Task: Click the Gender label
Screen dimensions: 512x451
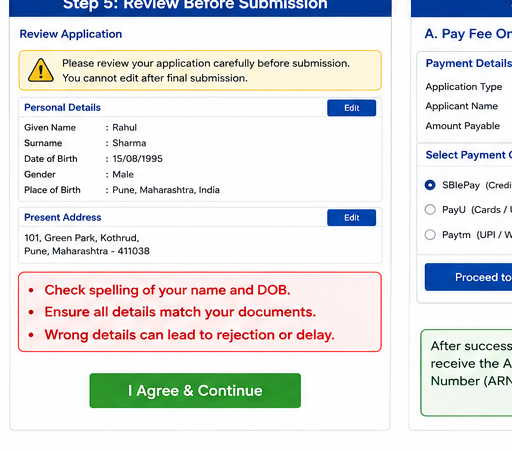Action: click(40, 174)
